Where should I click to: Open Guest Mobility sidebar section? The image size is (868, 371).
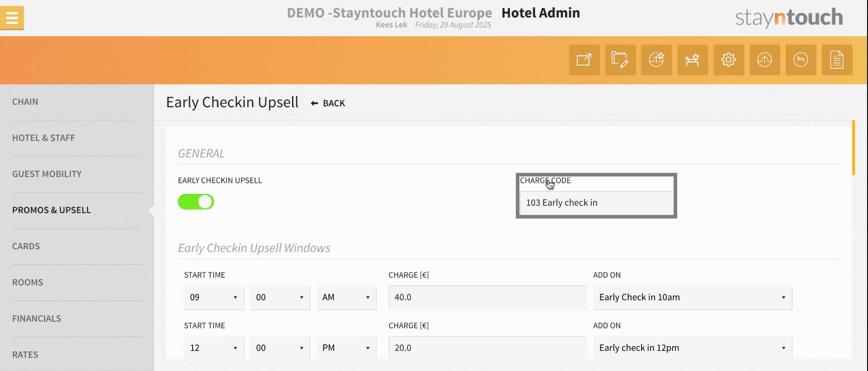[47, 174]
